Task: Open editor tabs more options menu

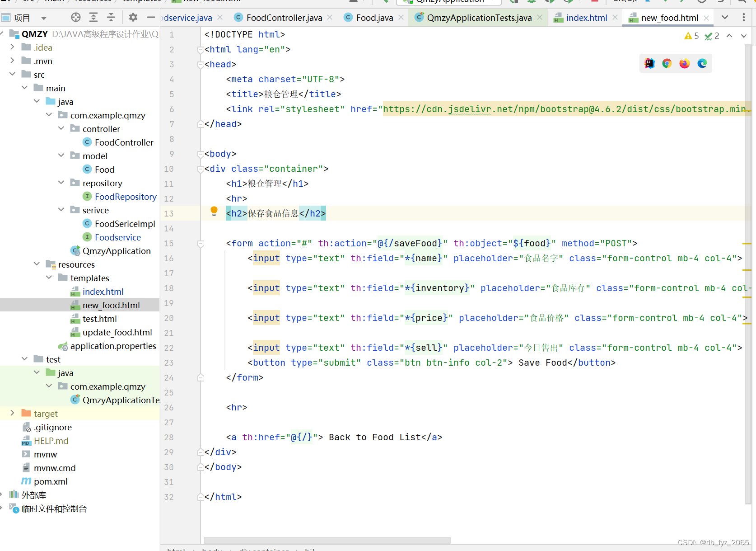Action: coord(744,18)
